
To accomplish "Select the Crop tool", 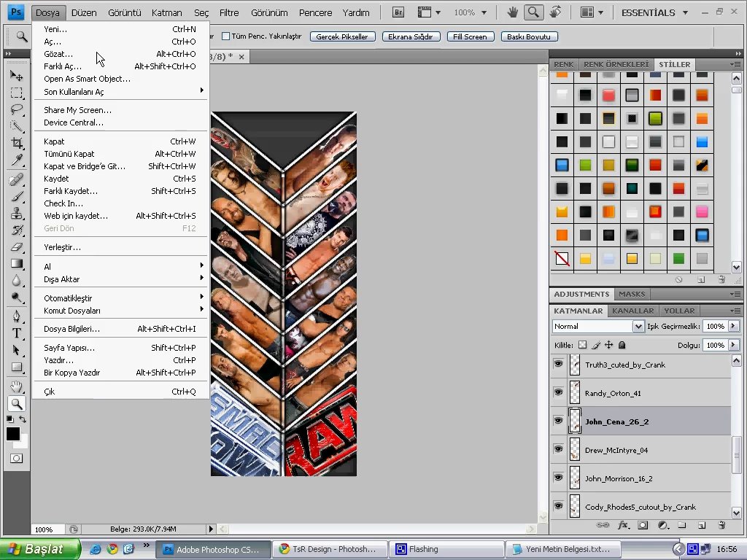I will click(17, 143).
